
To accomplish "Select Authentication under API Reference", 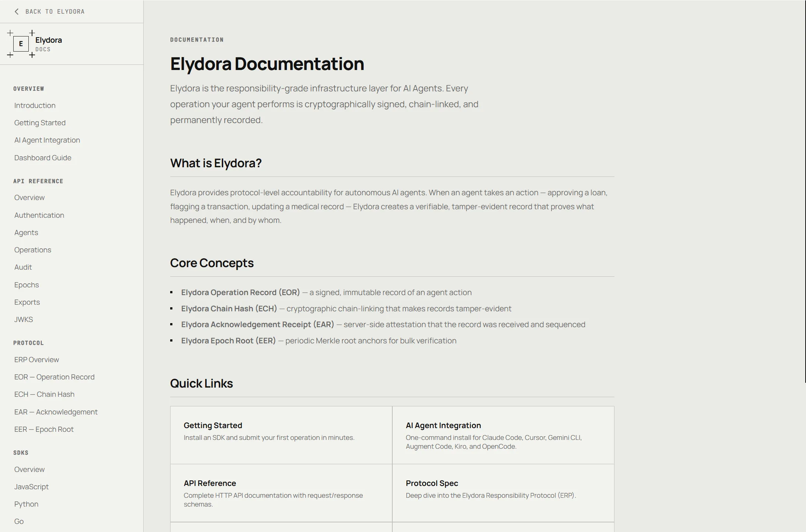I will 39,215.
